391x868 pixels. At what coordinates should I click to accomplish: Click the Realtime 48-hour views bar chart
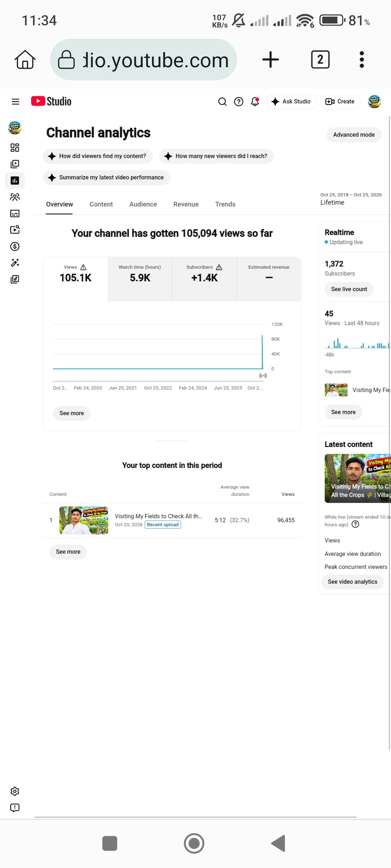coord(357,343)
